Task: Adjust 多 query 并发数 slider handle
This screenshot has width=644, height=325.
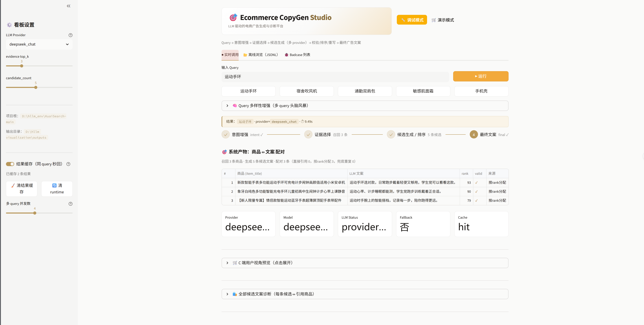Action: tap(35, 213)
